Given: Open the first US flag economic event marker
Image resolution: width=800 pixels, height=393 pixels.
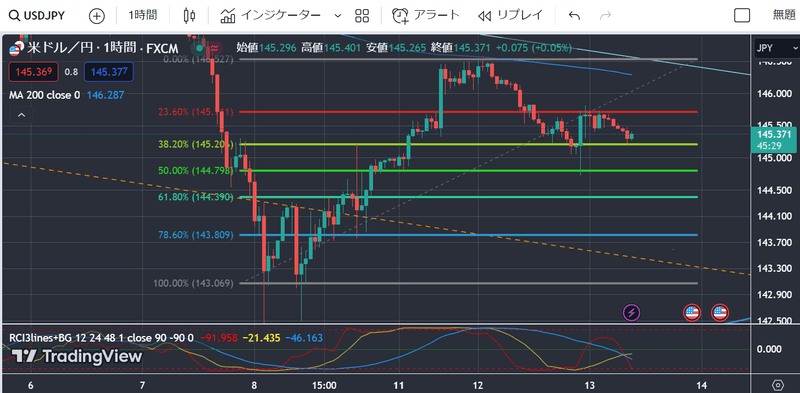Looking at the screenshot, I should 692,312.
